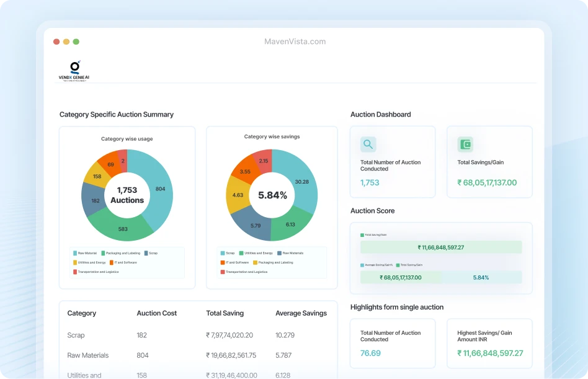Click the ₹7,97,74,020.20 total saving cell
Screen dimensions: 588x379
click(229, 335)
